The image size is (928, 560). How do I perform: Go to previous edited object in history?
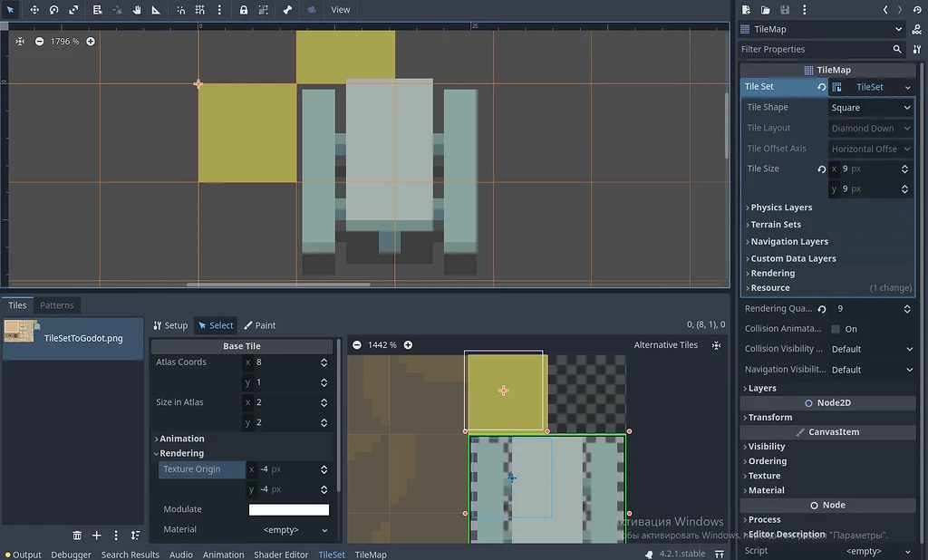[x=885, y=9]
